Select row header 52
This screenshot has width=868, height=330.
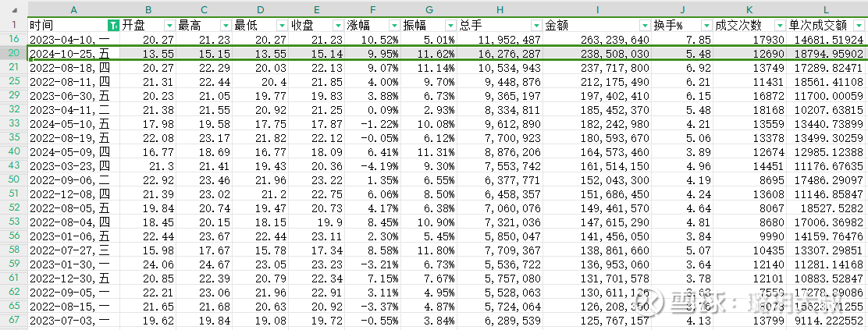click(14, 208)
